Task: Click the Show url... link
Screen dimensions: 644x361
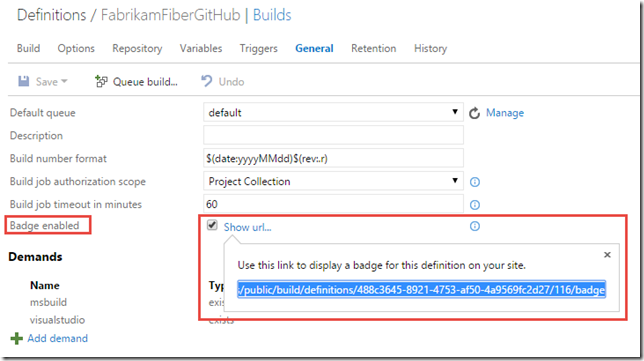Action: click(x=247, y=227)
